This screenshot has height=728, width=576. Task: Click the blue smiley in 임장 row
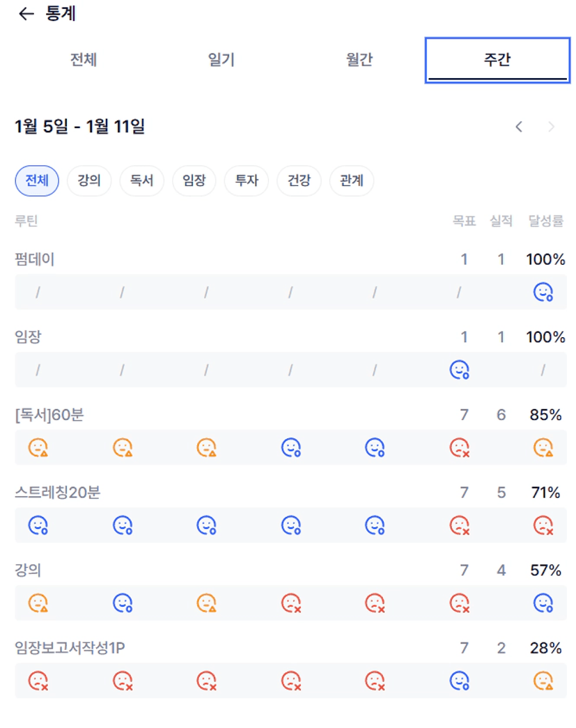[459, 370]
